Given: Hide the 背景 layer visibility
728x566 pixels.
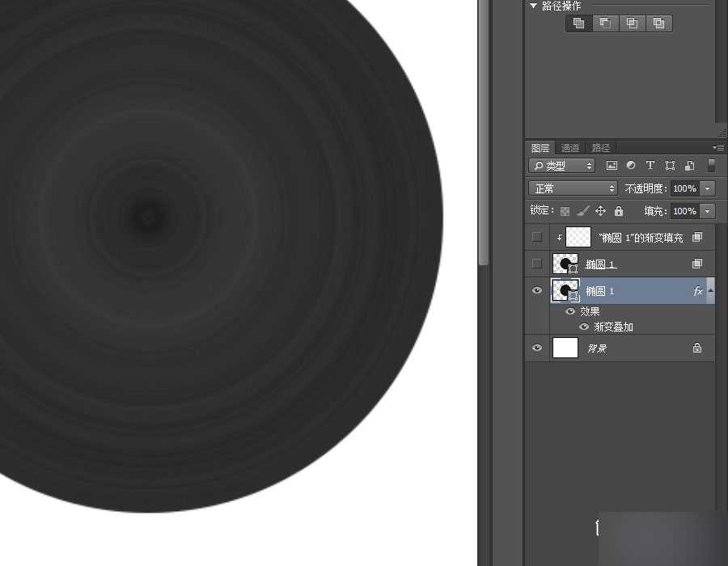Looking at the screenshot, I should [537, 348].
